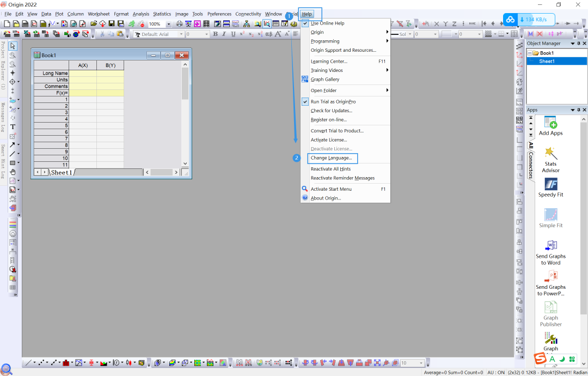Expand the Programming submenu
This screenshot has width=588, height=376.
click(x=345, y=41)
